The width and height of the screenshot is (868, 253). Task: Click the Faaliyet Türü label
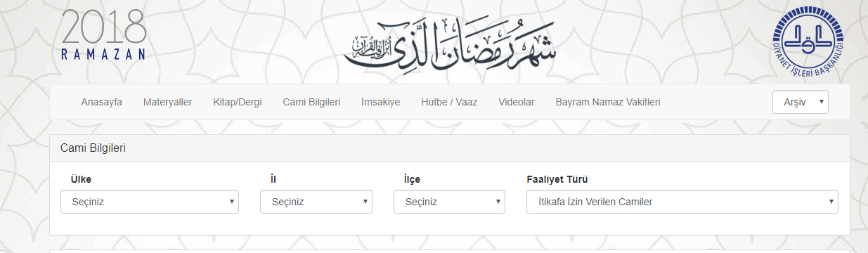click(x=557, y=179)
